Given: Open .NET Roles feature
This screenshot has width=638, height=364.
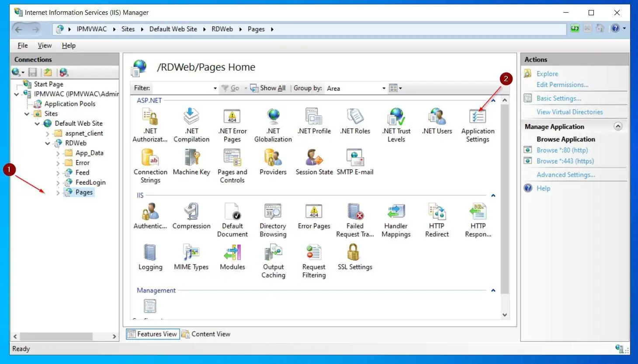Looking at the screenshot, I should (x=355, y=121).
